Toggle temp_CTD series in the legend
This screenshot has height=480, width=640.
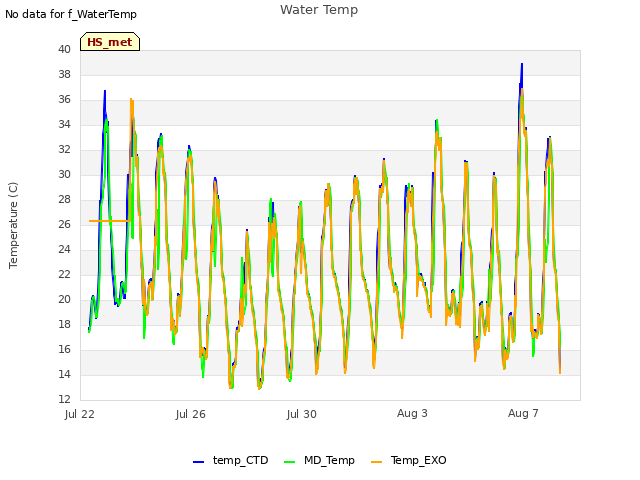click(231, 460)
